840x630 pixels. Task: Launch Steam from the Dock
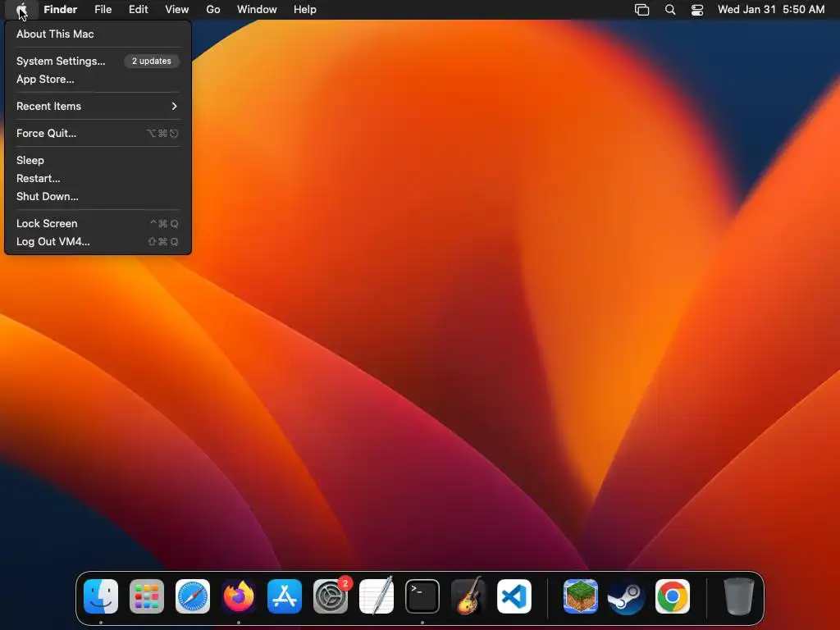pos(626,596)
